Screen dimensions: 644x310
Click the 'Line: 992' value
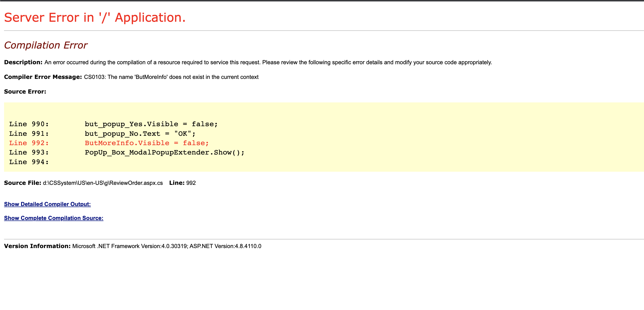182,183
